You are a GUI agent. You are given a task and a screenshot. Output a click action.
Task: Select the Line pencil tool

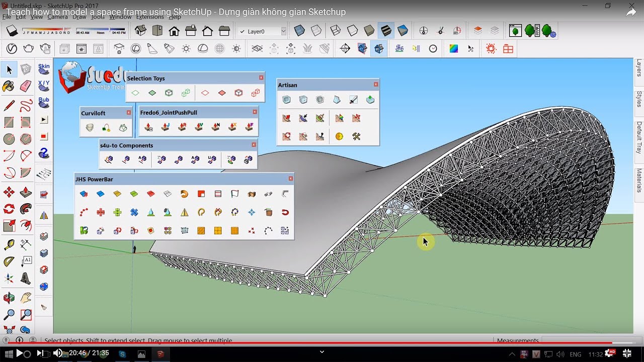pyautogui.click(x=9, y=106)
